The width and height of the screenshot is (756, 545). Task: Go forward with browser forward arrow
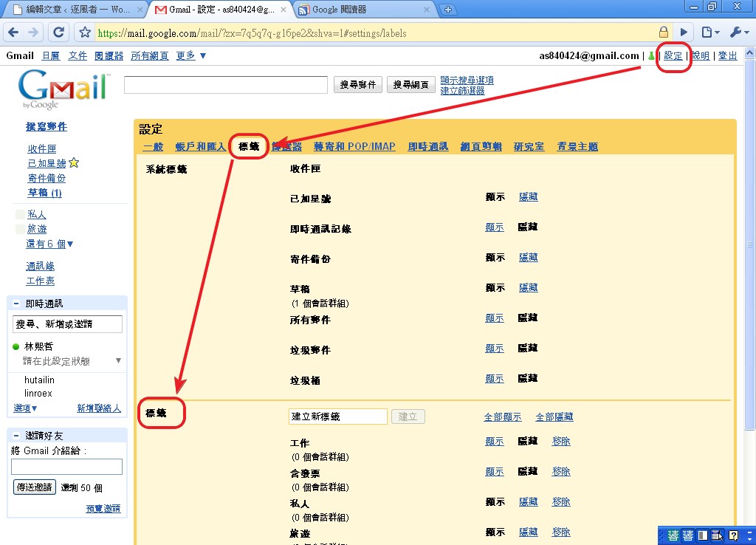(x=33, y=32)
